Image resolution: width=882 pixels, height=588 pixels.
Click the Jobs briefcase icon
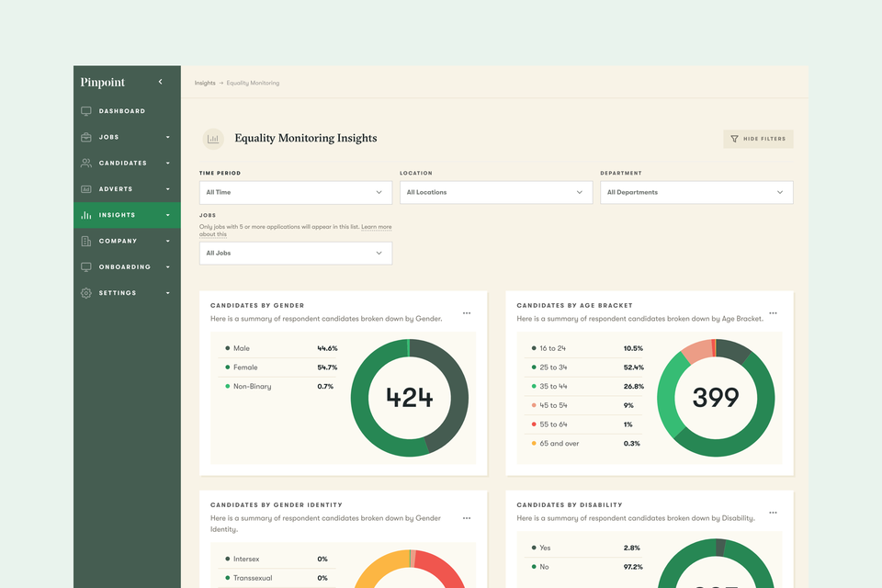click(x=86, y=137)
